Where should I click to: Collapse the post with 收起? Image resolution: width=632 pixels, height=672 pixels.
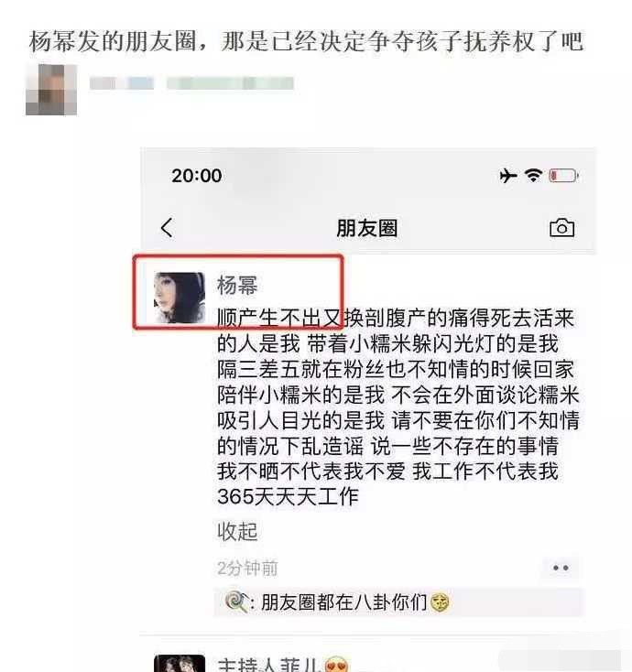237,531
